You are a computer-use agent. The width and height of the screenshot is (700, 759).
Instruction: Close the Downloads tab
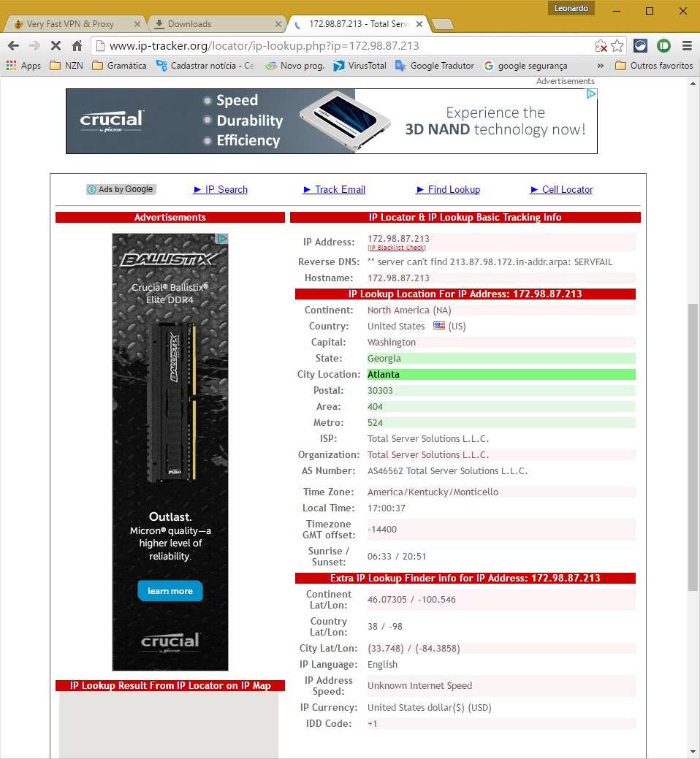coord(278,23)
